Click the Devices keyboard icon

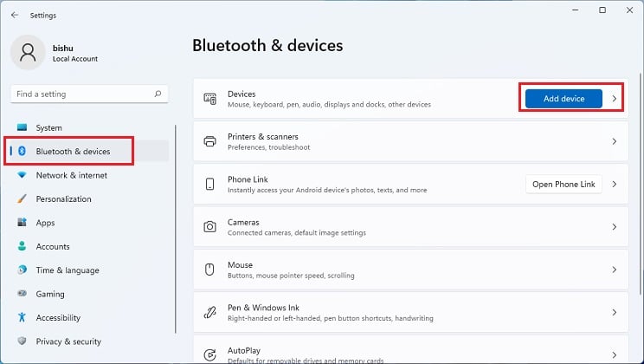coord(209,99)
